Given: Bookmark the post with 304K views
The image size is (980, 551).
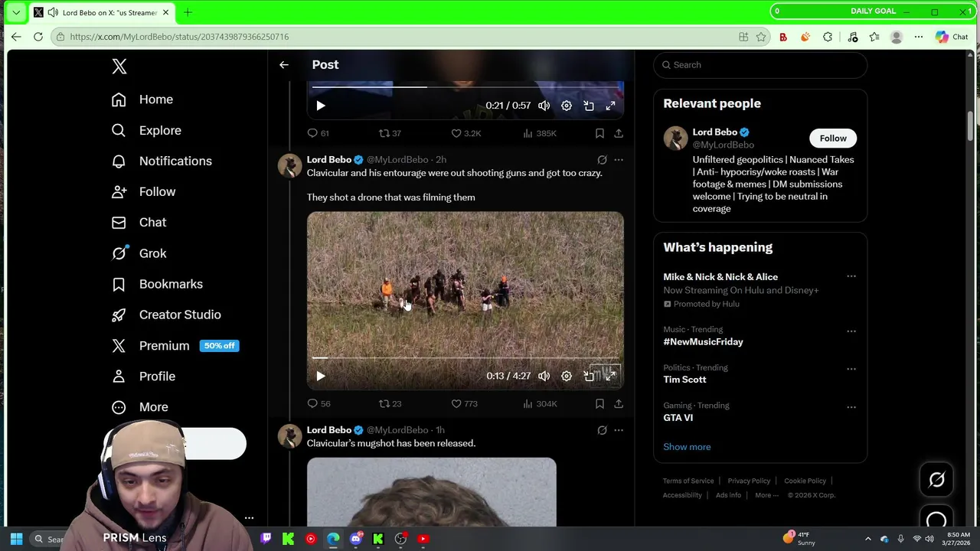Looking at the screenshot, I should pyautogui.click(x=599, y=403).
